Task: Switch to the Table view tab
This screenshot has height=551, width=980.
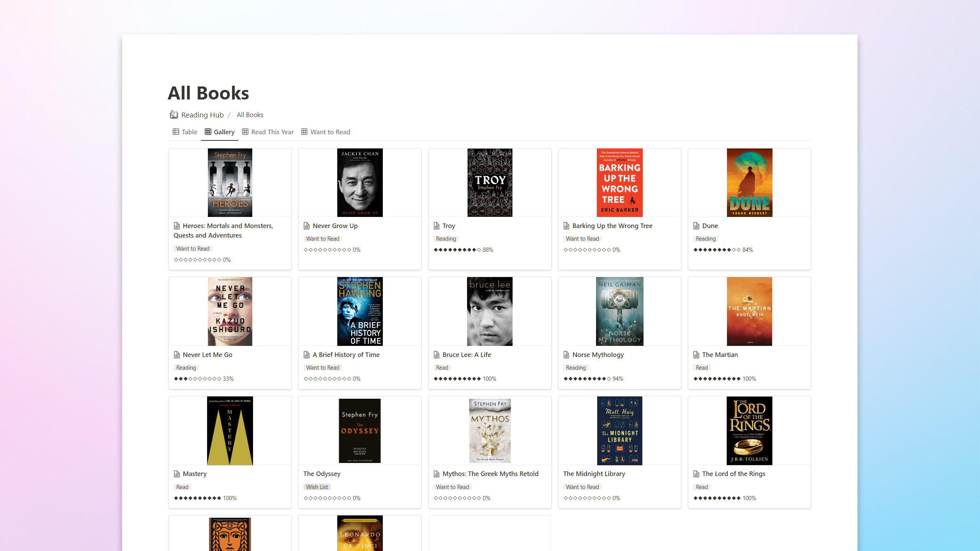Action: click(185, 132)
